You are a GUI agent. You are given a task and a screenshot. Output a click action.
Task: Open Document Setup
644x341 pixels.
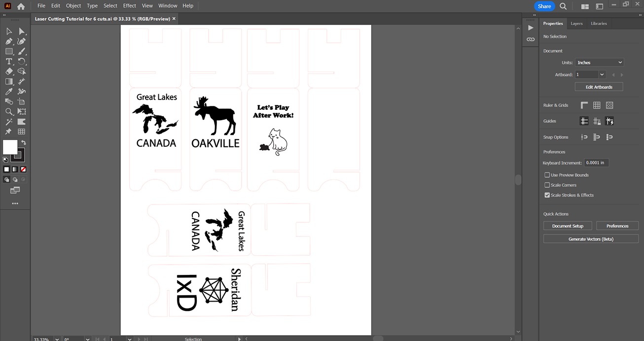(x=568, y=226)
